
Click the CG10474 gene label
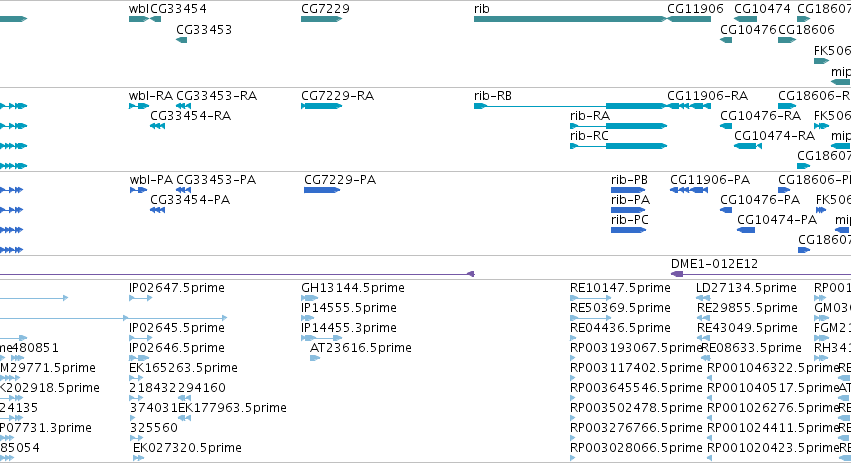click(x=762, y=9)
